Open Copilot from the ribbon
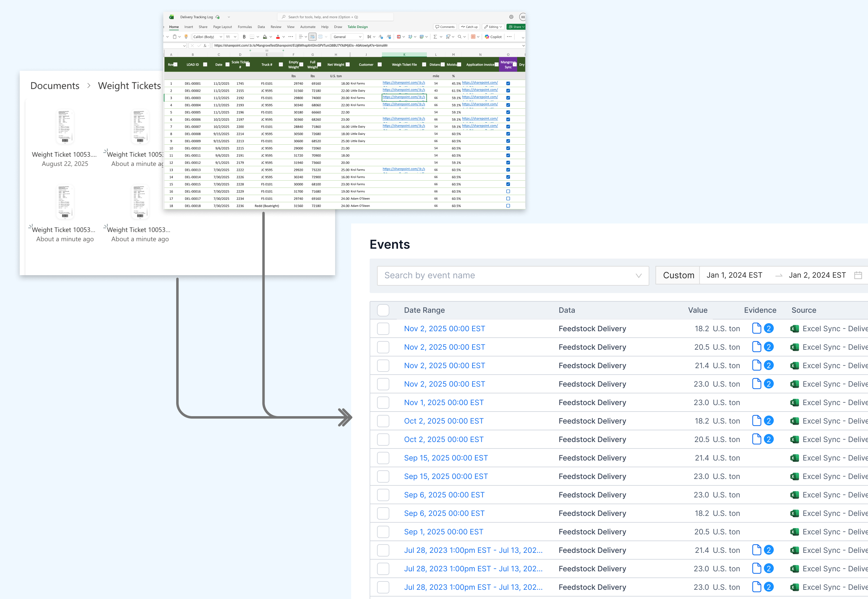This screenshot has height=599, width=868. 493,37
